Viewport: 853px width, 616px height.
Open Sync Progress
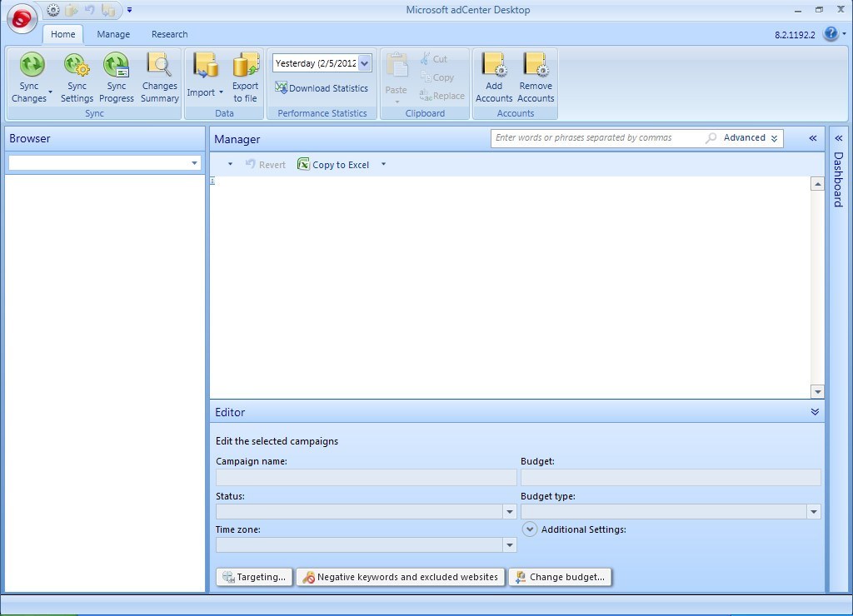[x=117, y=77]
